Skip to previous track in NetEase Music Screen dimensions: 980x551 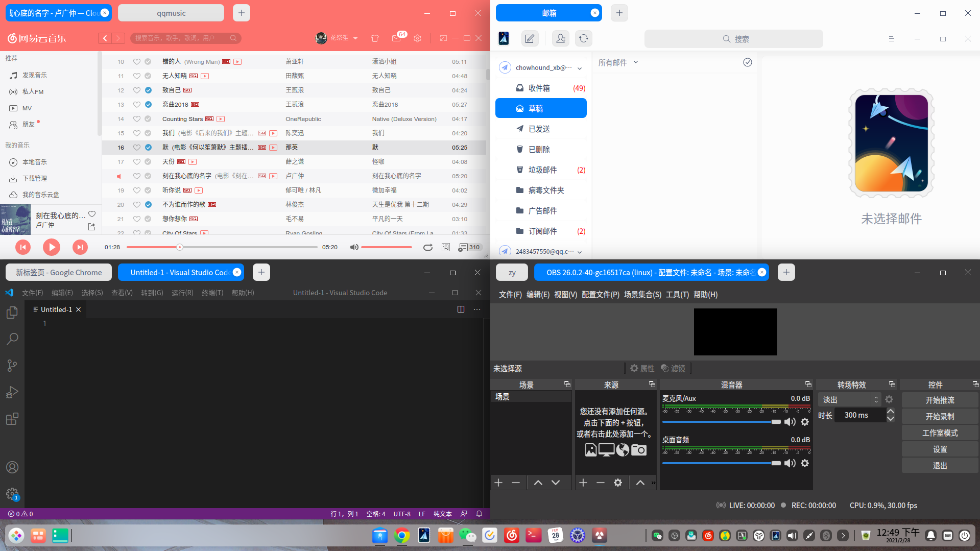(22, 247)
